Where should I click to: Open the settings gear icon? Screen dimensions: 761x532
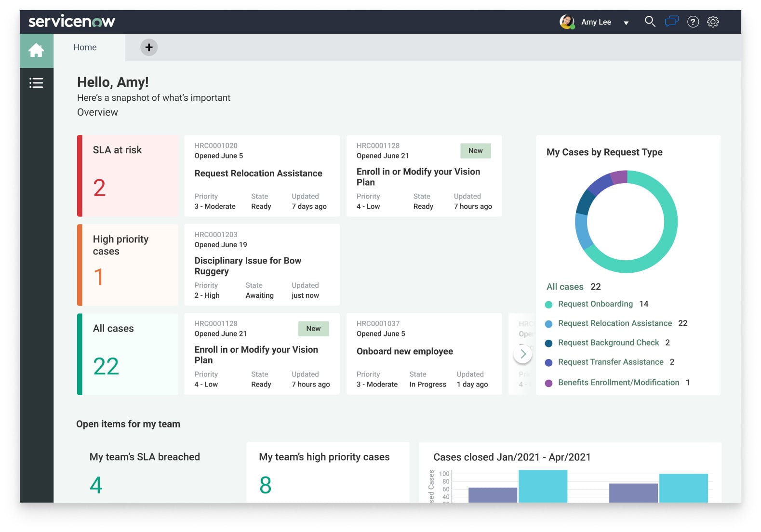tap(713, 22)
